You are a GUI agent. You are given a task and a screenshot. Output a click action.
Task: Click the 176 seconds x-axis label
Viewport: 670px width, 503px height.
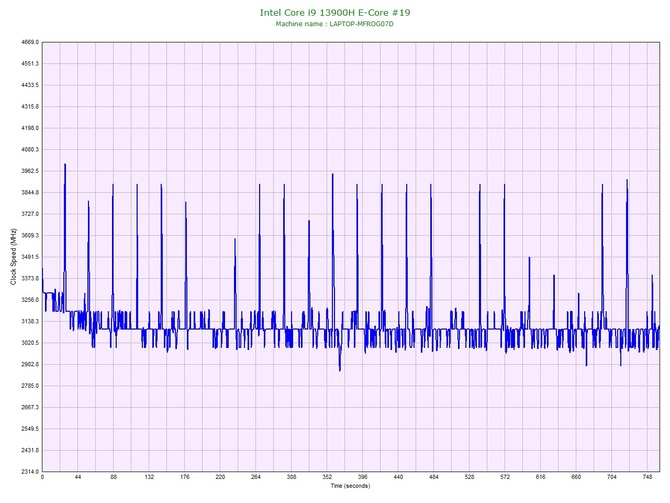pyautogui.click(x=184, y=478)
